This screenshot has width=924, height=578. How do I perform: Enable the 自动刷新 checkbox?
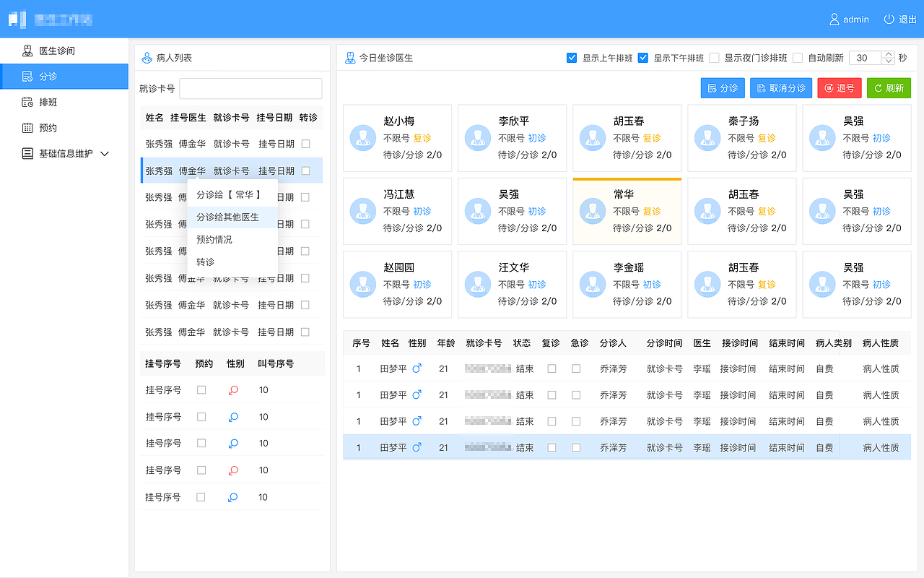click(798, 58)
